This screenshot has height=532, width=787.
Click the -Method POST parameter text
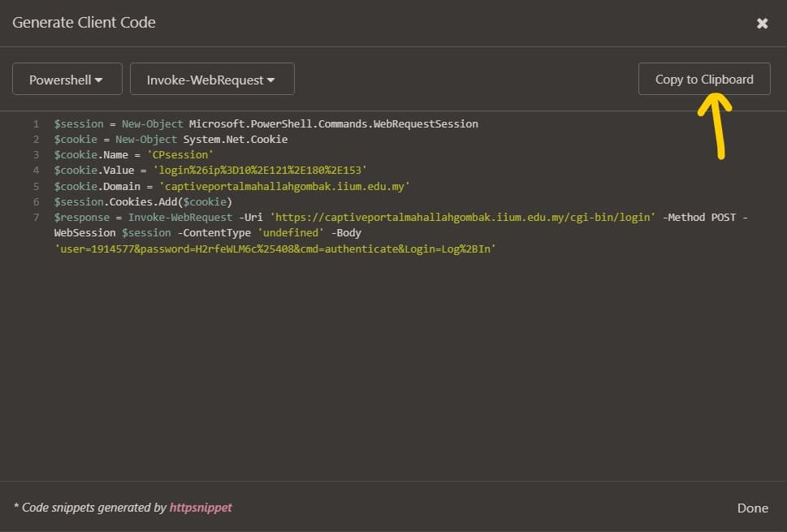(699, 218)
